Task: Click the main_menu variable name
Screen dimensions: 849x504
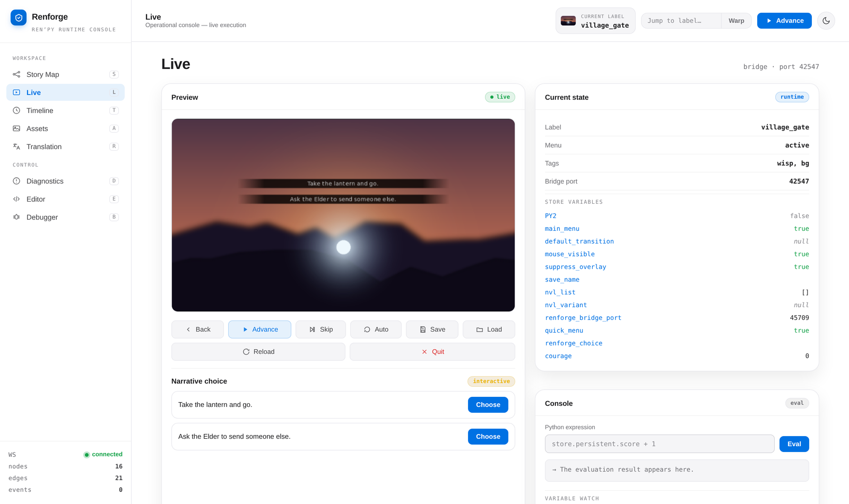Action: point(562,229)
